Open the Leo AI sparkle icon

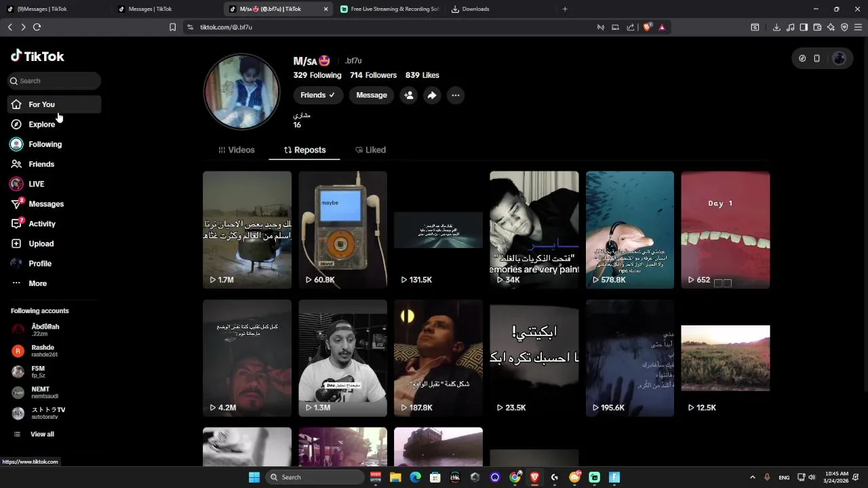point(831,27)
